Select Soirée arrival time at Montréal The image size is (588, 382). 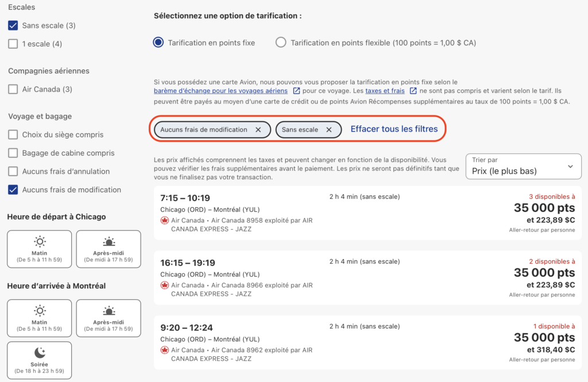(40, 360)
